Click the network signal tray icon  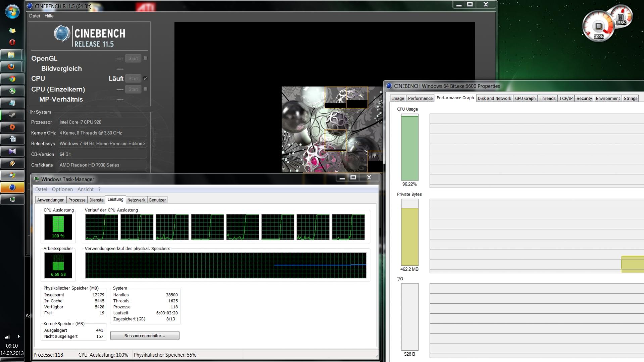tap(7, 337)
